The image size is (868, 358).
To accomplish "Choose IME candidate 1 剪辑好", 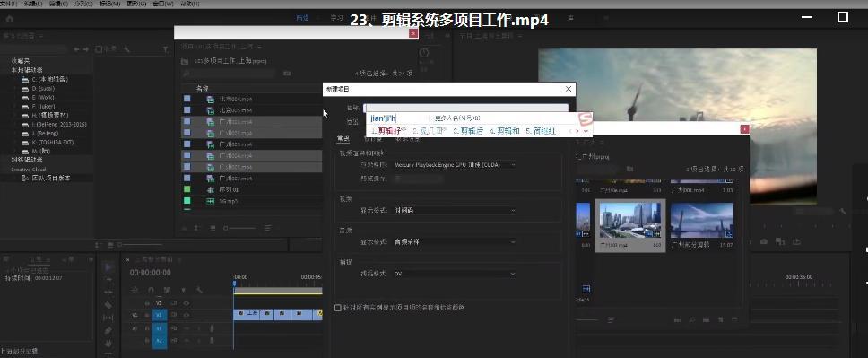I will 388,131.
